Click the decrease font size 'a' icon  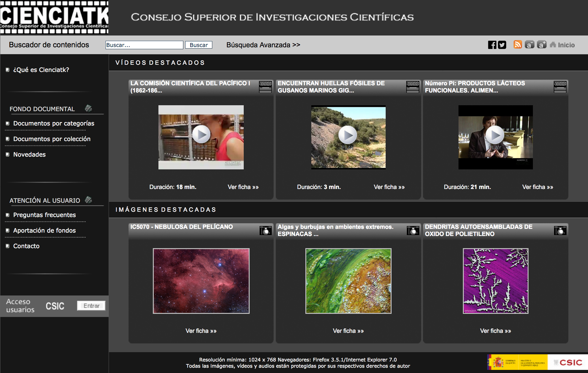(529, 45)
